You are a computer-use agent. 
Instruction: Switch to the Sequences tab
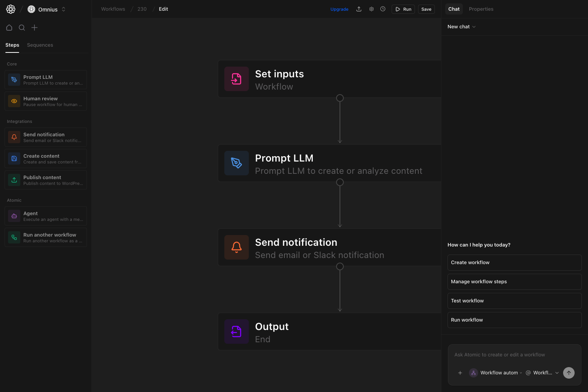(x=40, y=45)
